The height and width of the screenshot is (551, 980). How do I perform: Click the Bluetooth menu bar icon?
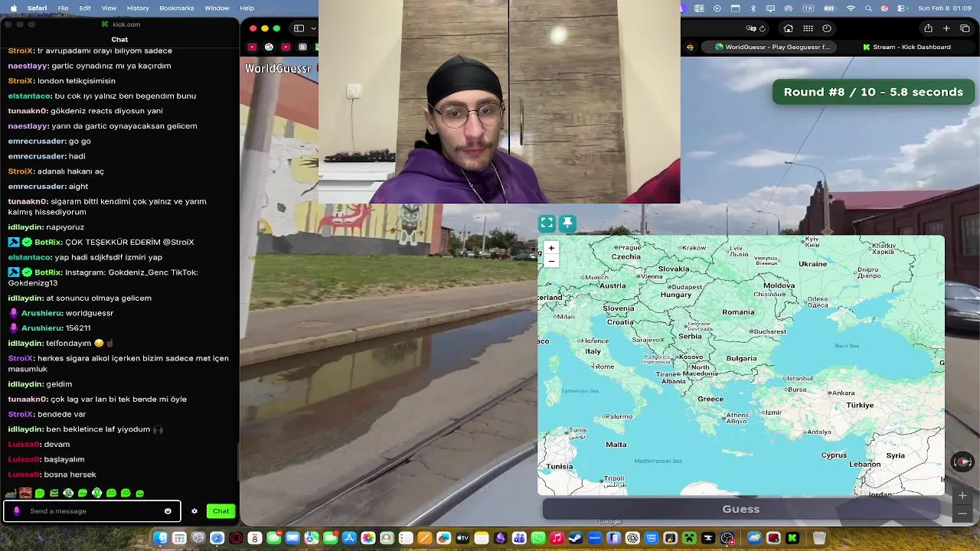(753, 8)
